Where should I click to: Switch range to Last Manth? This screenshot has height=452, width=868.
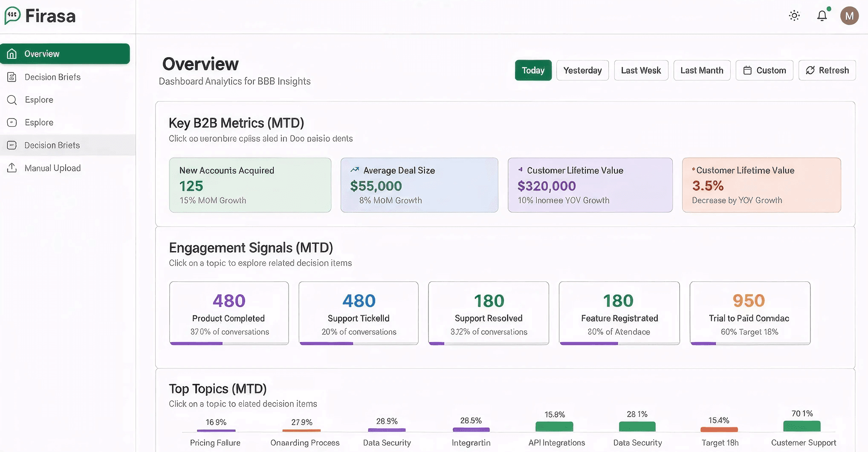coord(702,70)
